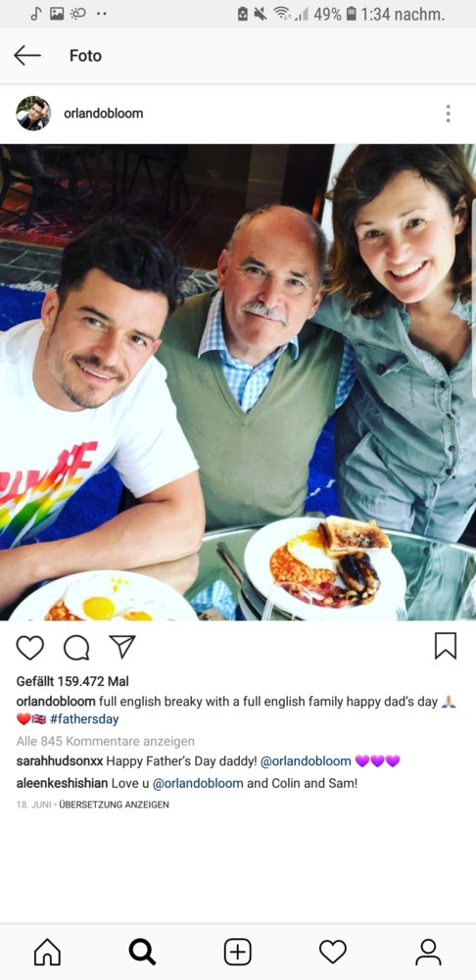The image size is (476, 980).
Task: Open comments with the speech bubble icon
Action: pos(76,648)
